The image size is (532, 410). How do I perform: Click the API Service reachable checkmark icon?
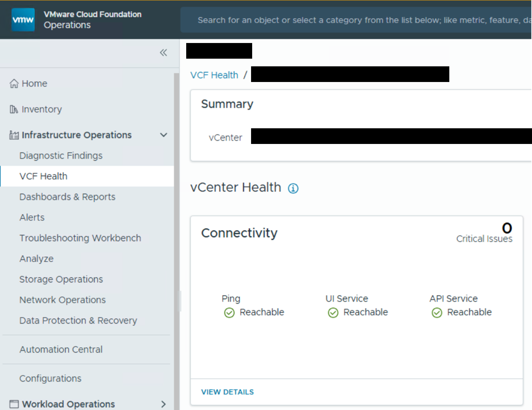[x=437, y=313]
